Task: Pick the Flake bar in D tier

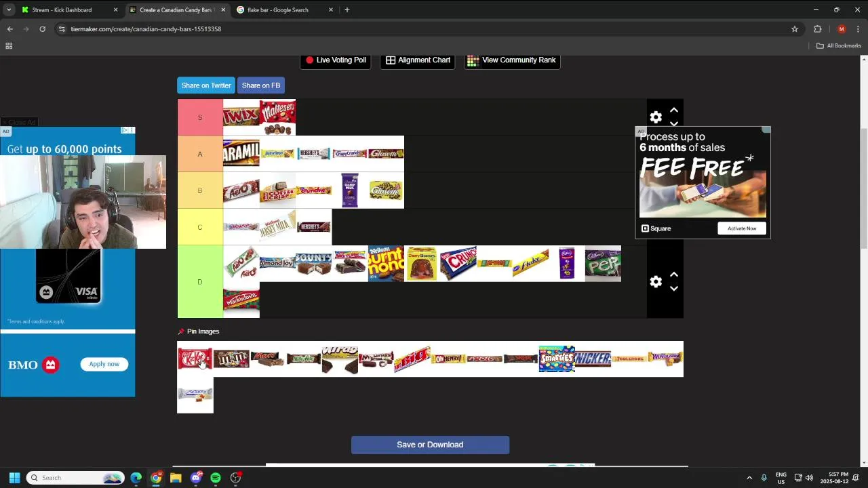Action: (530, 264)
